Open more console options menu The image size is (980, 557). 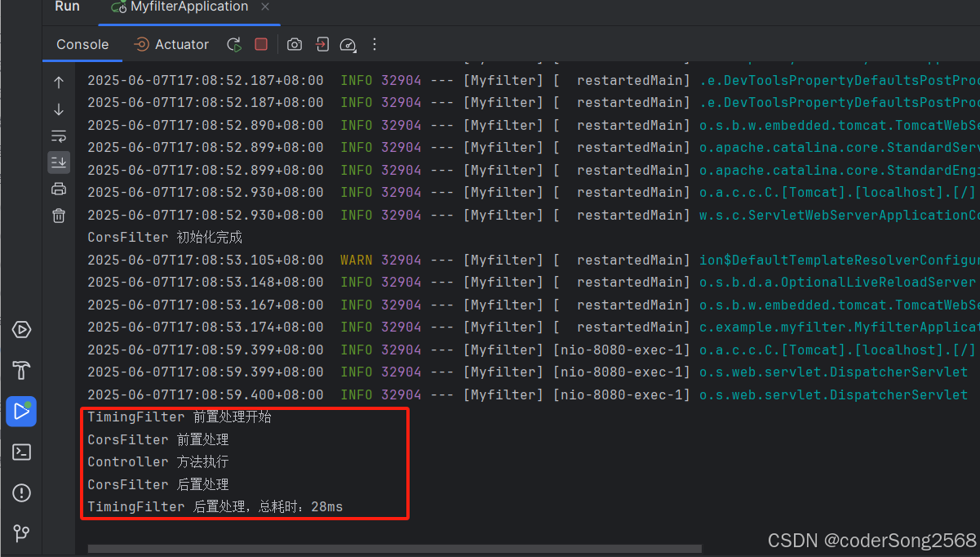click(x=375, y=45)
